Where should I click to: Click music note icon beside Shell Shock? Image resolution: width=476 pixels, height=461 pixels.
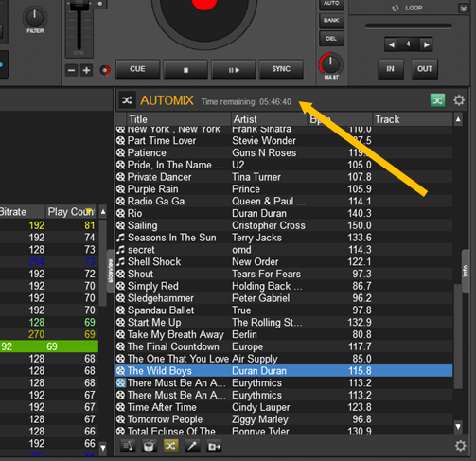[120, 262]
